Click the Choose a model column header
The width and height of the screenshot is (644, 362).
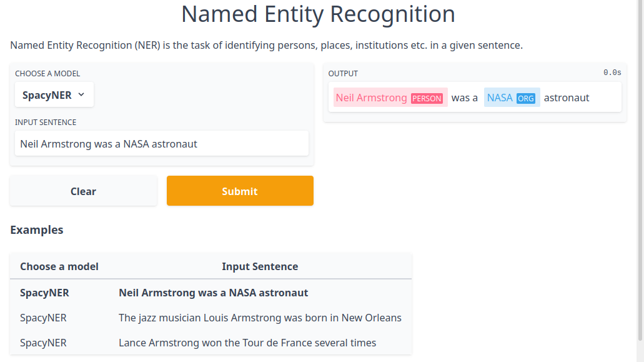pos(59,266)
